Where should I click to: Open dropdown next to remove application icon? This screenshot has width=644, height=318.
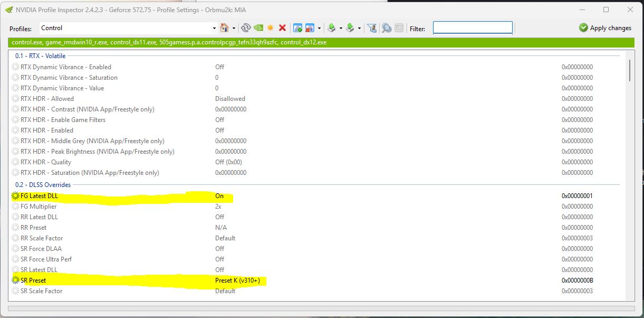(319, 29)
